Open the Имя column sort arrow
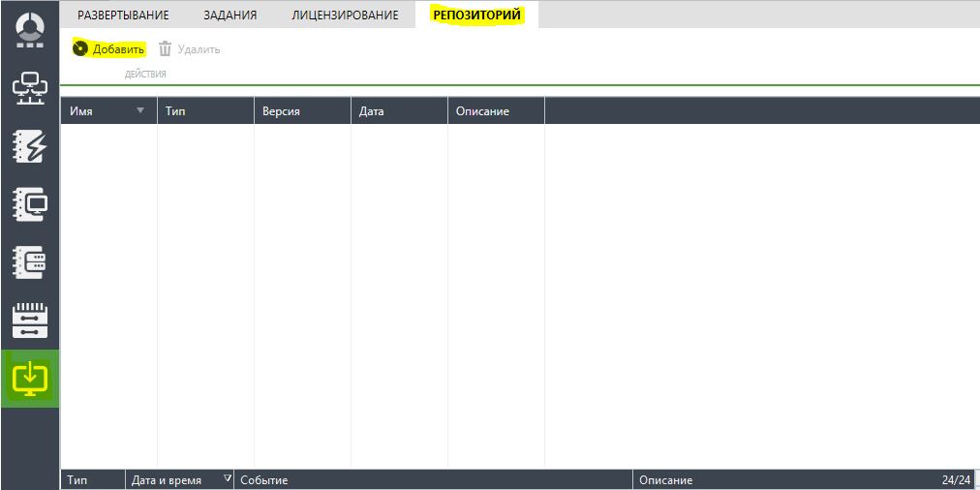 point(140,110)
